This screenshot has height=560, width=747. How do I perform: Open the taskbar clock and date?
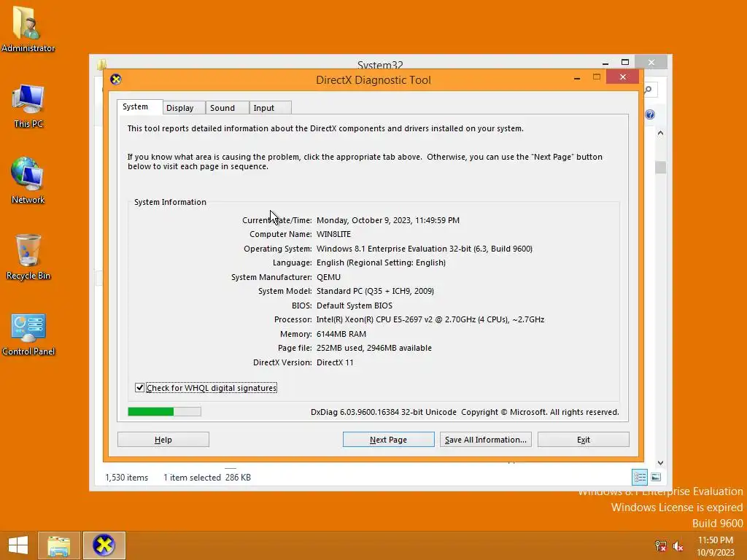tap(716, 546)
